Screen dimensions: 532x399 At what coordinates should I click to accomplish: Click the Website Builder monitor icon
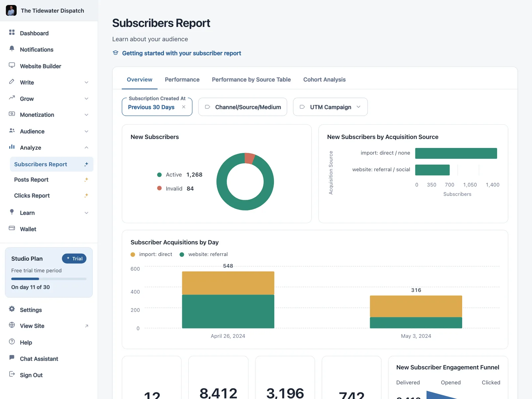[x=12, y=65]
